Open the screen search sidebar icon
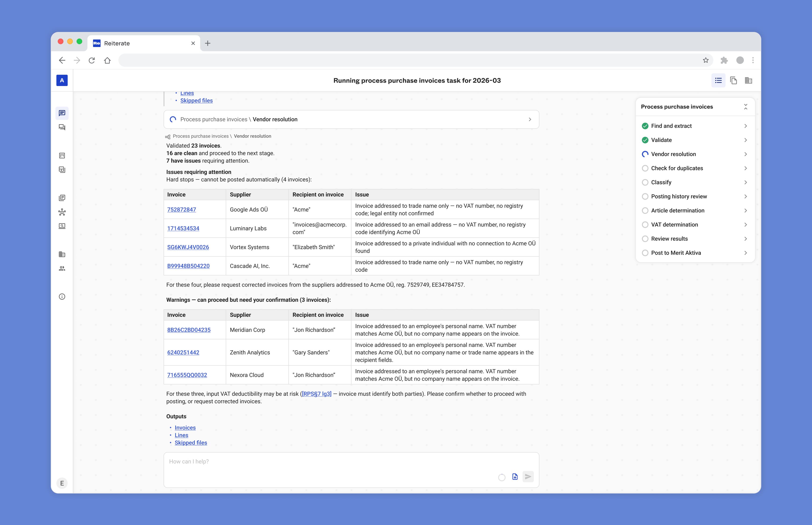 pos(62,226)
